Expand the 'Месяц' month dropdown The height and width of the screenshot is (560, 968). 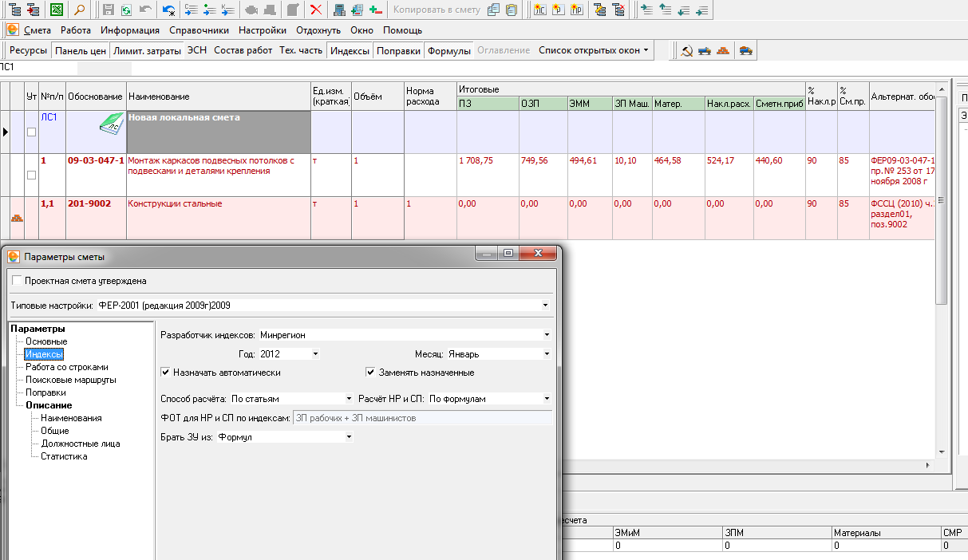[546, 354]
